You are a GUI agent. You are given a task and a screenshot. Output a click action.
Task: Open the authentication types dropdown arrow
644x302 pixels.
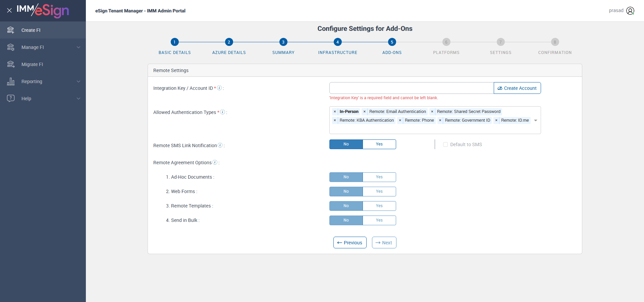click(x=536, y=120)
